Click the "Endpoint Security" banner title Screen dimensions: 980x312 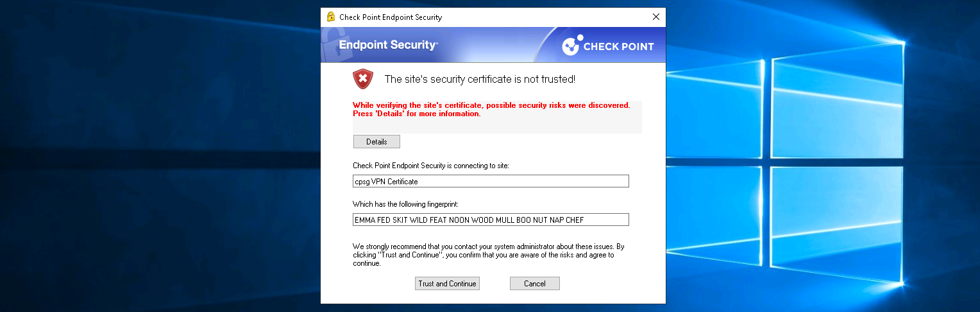click(388, 45)
